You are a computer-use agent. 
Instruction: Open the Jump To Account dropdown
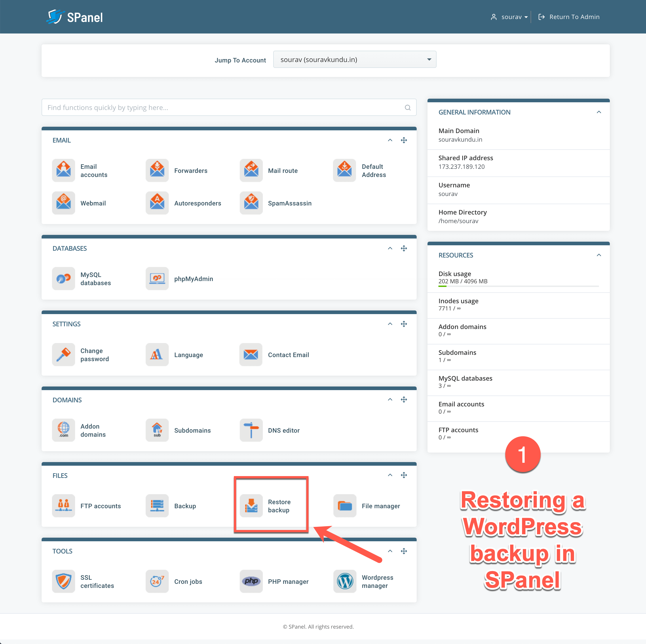[x=355, y=60]
